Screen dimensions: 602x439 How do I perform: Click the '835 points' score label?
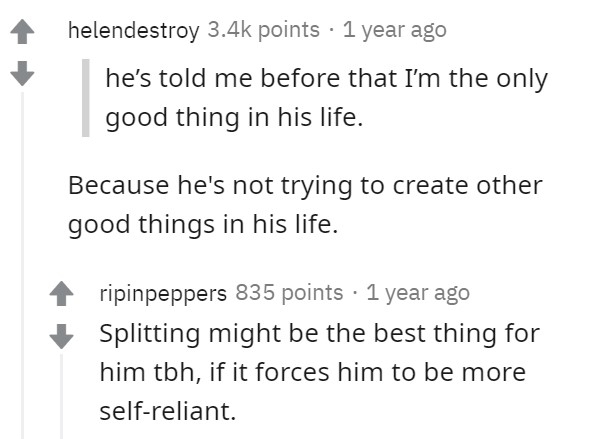[289, 293]
